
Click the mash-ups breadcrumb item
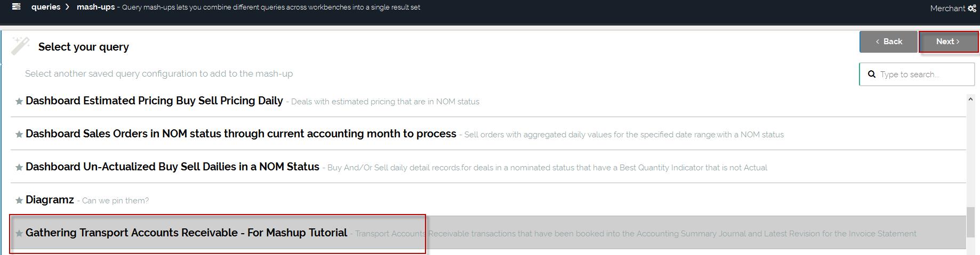[x=95, y=7]
